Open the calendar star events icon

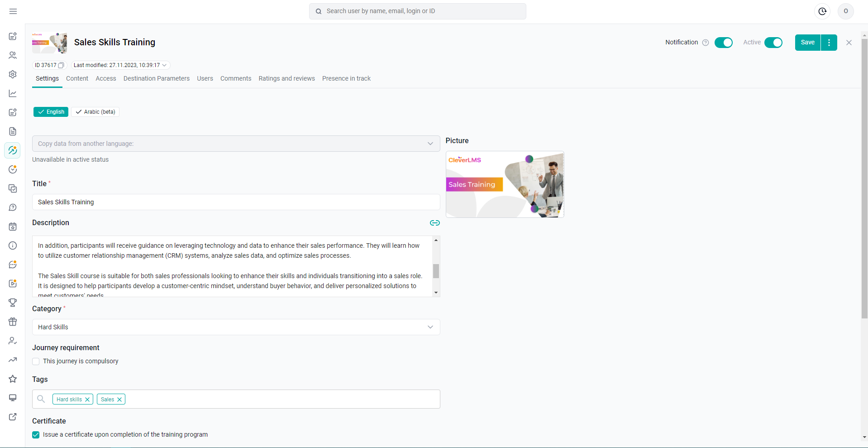pos(13,226)
